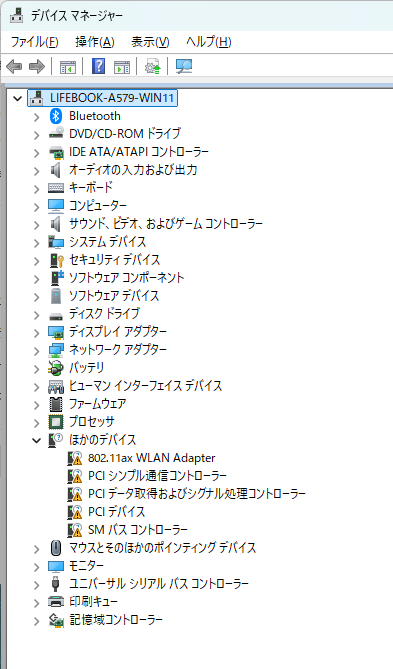Click the プロセッサ processor icon
This screenshot has width=393, height=669.
click(55, 422)
